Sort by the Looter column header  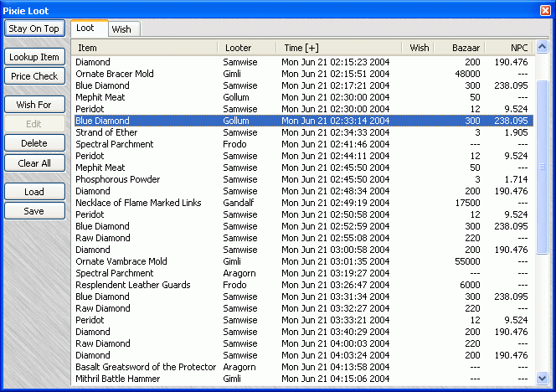[247, 49]
